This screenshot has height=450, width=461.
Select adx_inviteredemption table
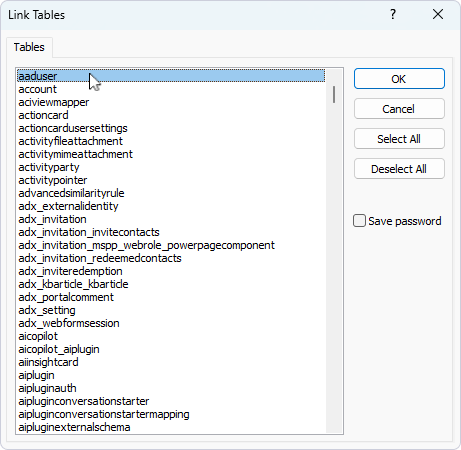pos(171,271)
